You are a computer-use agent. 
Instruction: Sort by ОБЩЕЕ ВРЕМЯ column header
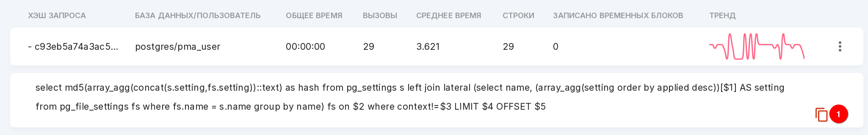click(x=314, y=15)
